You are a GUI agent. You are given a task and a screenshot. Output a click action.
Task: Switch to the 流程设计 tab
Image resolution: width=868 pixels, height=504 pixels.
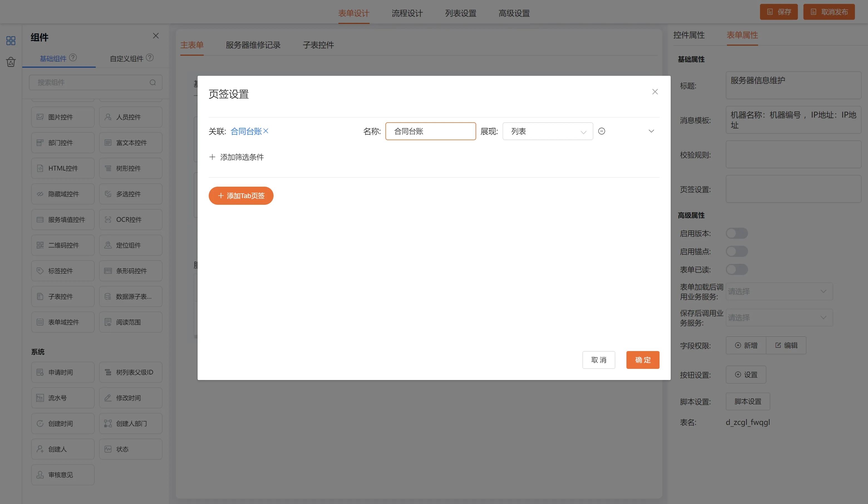(407, 13)
